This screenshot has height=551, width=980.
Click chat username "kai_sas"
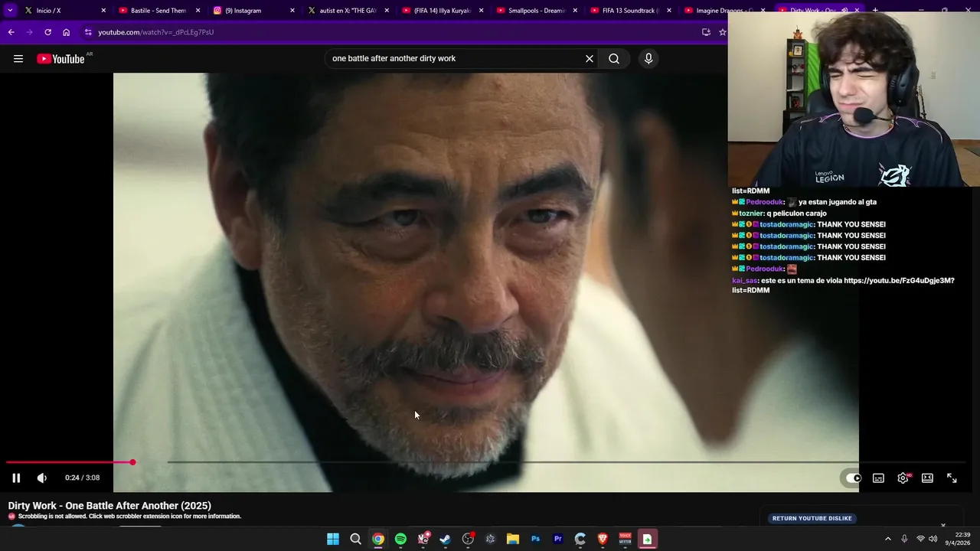tap(744, 281)
